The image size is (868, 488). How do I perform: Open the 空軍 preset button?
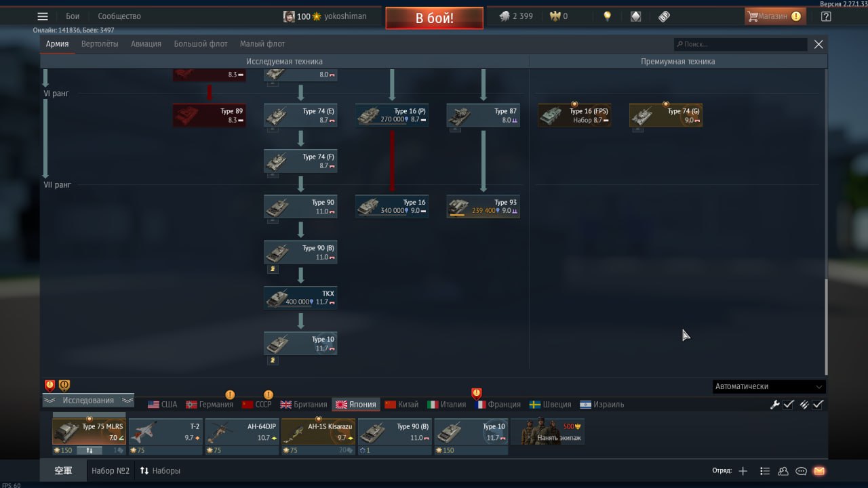click(x=63, y=470)
